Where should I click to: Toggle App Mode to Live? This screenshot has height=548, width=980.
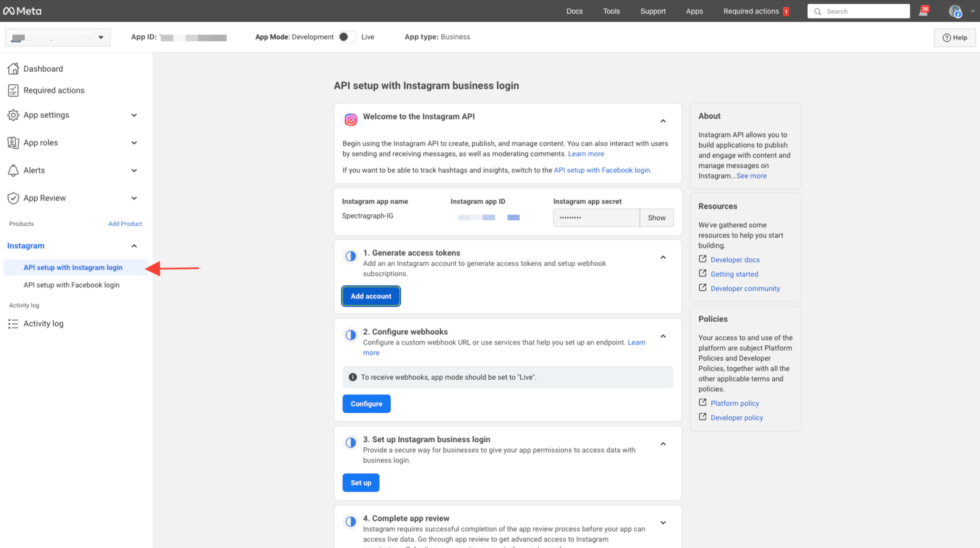347,37
